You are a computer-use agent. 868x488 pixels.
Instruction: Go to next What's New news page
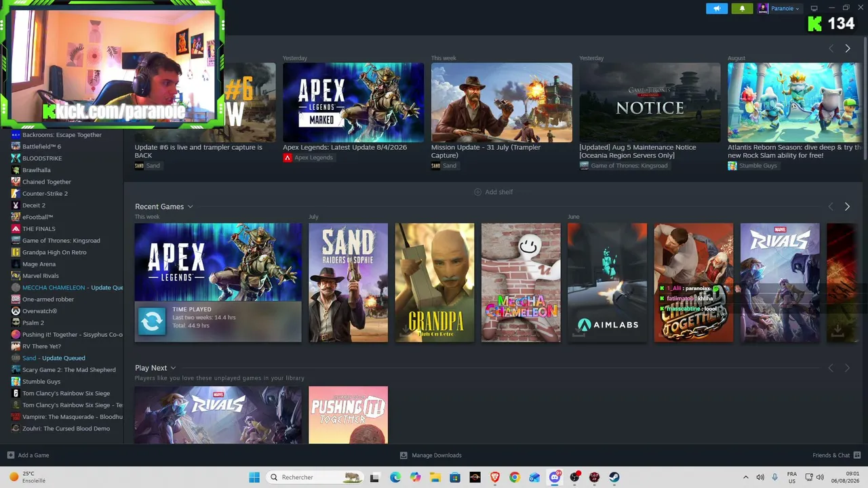coord(847,49)
